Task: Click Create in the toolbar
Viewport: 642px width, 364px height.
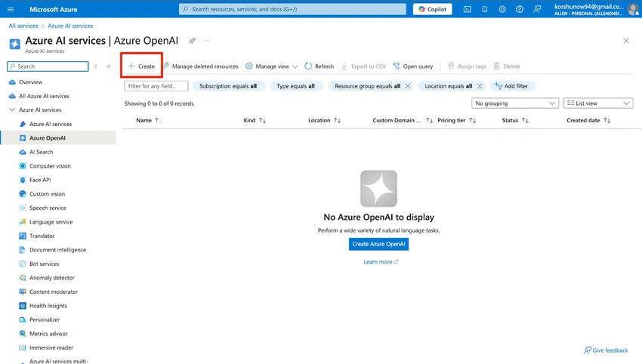Action: coord(141,66)
